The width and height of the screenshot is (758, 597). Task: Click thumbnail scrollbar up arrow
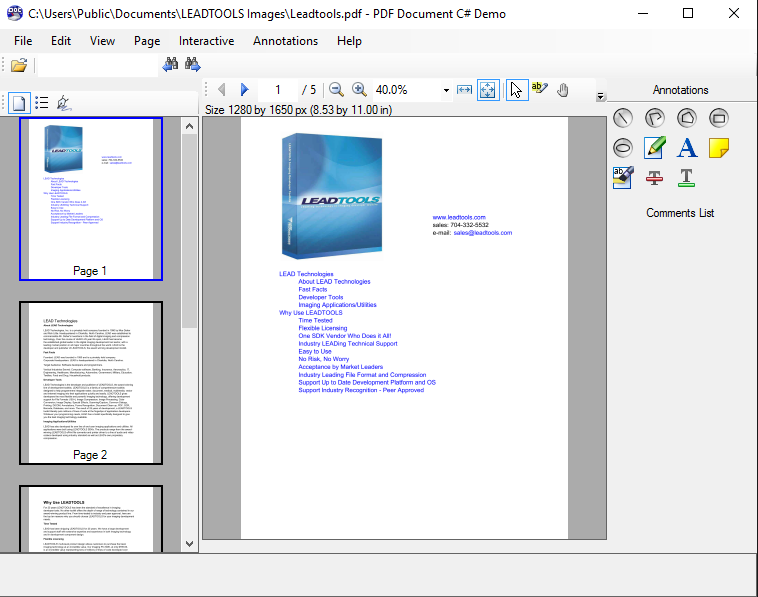coord(190,126)
